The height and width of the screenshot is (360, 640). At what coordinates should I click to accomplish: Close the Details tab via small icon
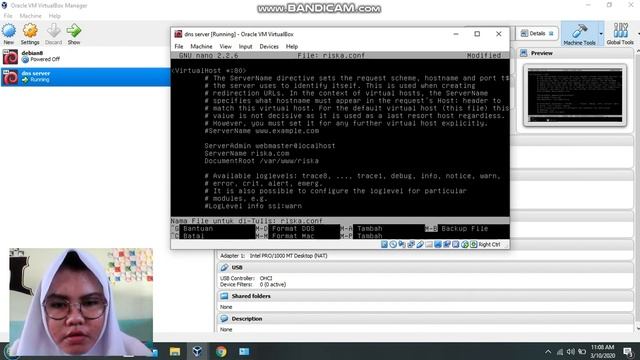point(551,33)
